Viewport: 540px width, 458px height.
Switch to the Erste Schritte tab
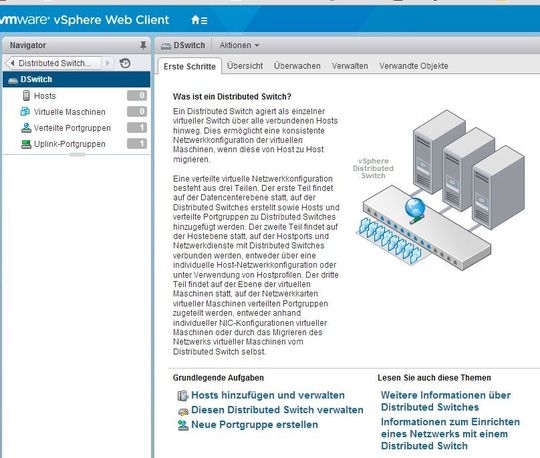[x=189, y=66]
